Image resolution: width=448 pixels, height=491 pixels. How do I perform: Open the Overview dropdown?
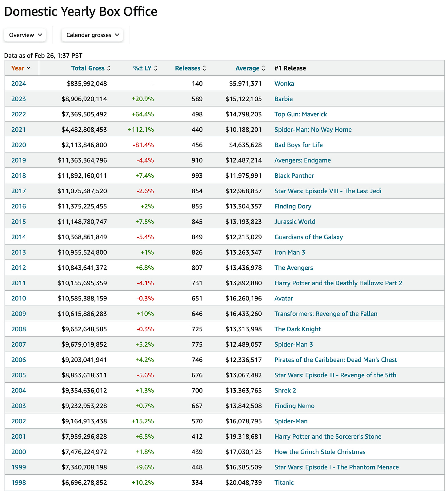(x=25, y=35)
